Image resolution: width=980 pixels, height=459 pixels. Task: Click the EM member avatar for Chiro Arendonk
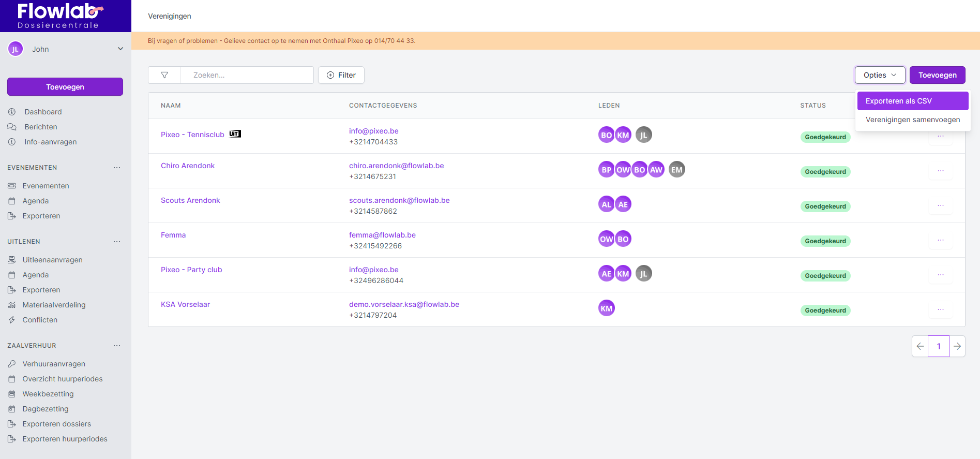point(676,170)
